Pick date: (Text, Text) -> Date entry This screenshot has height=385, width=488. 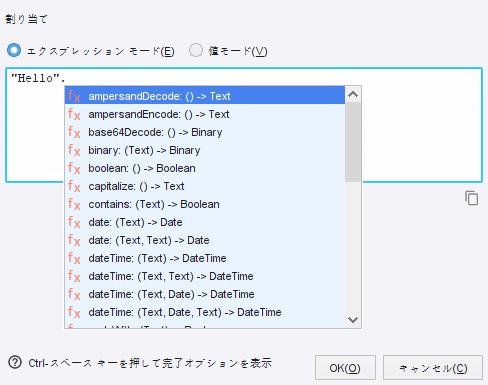pyautogui.click(x=205, y=240)
